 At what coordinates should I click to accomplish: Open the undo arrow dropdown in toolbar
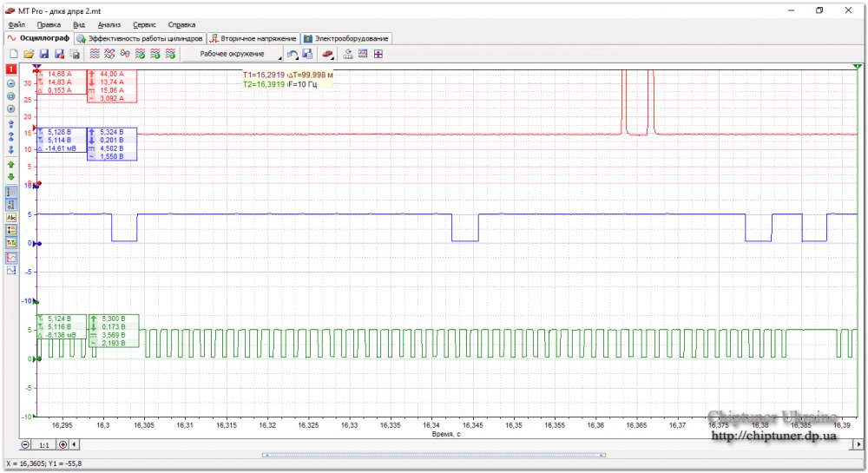click(293, 54)
